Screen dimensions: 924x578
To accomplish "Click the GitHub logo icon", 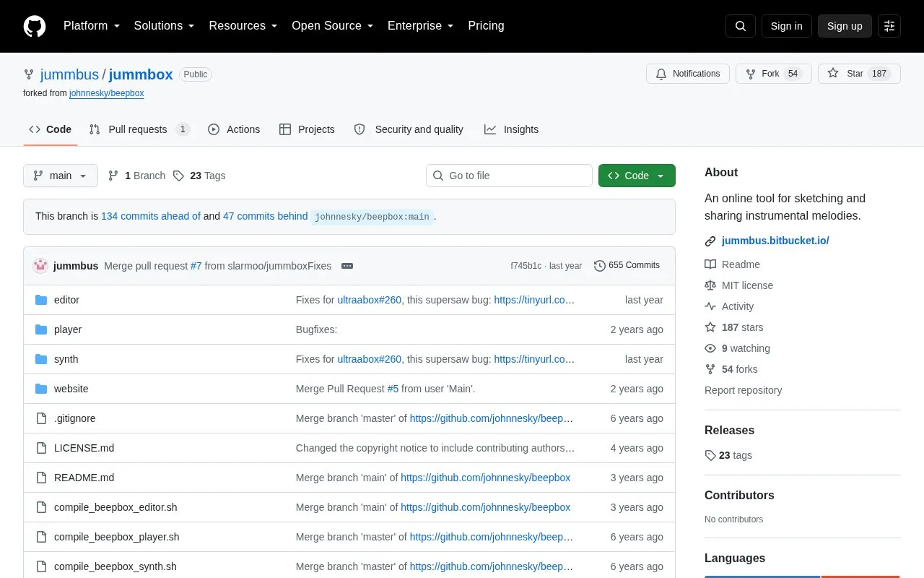I will [x=35, y=26].
